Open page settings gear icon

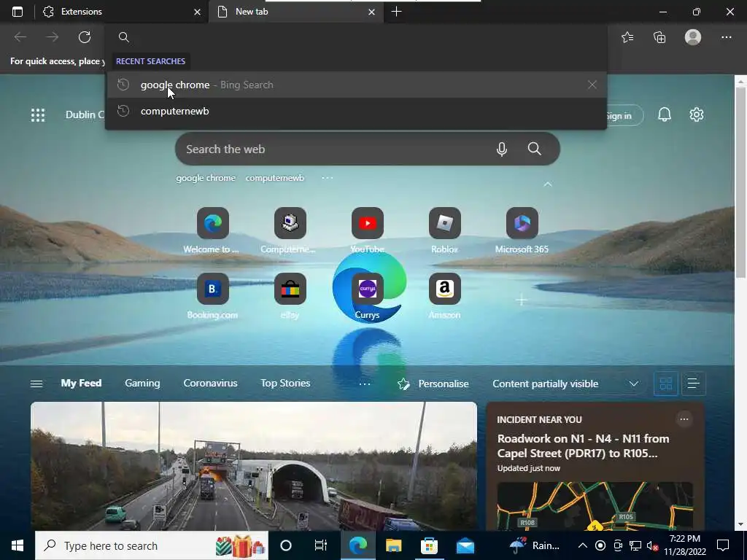[x=697, y=114]
